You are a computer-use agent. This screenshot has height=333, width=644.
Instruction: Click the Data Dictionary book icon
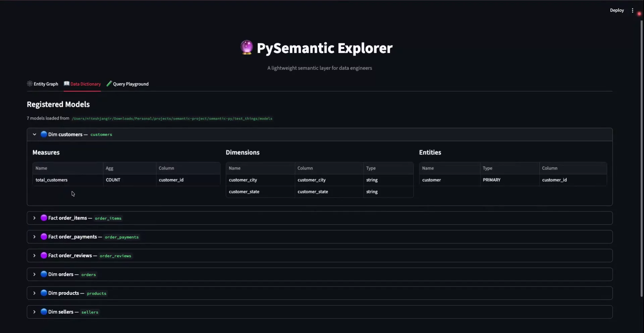[67, 84]
